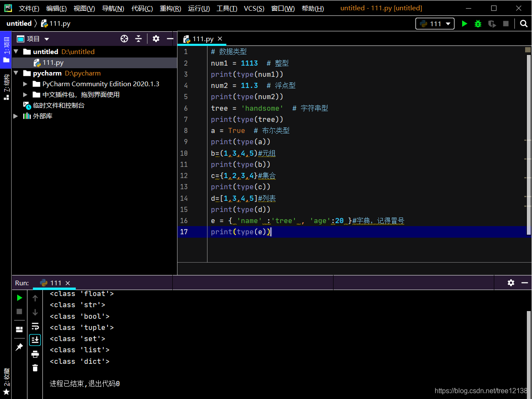Screen dimensions: 532x399
Task: Open the VCS(S) menu
Action: point(254,9)
